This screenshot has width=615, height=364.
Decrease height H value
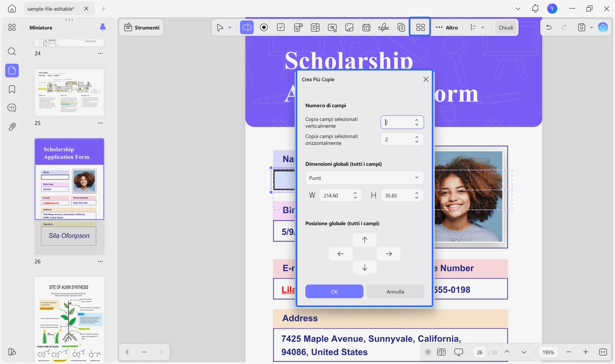(x=417, y=197)
